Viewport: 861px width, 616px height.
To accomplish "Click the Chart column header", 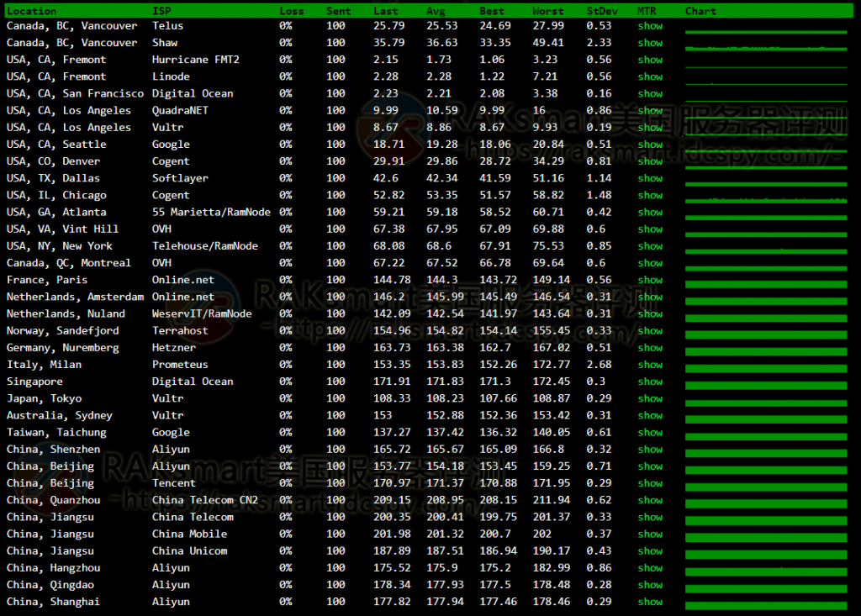I will point(700,11).
